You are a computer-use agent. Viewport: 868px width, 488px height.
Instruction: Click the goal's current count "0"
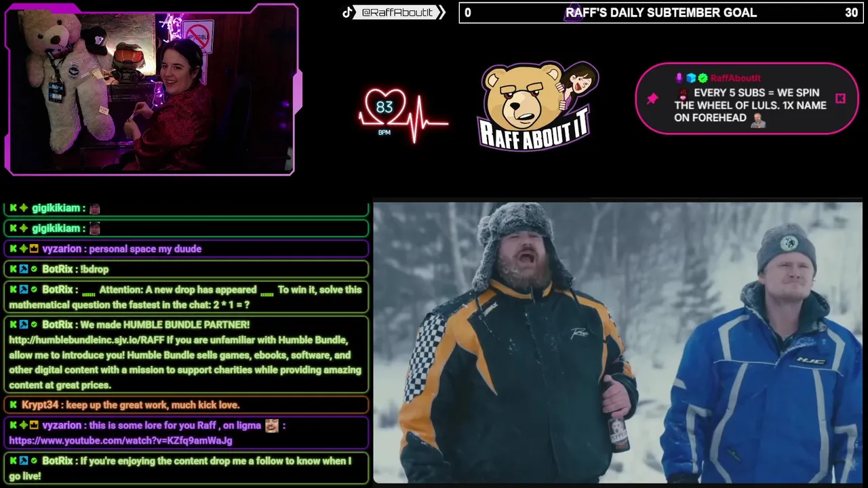[468, 12]
